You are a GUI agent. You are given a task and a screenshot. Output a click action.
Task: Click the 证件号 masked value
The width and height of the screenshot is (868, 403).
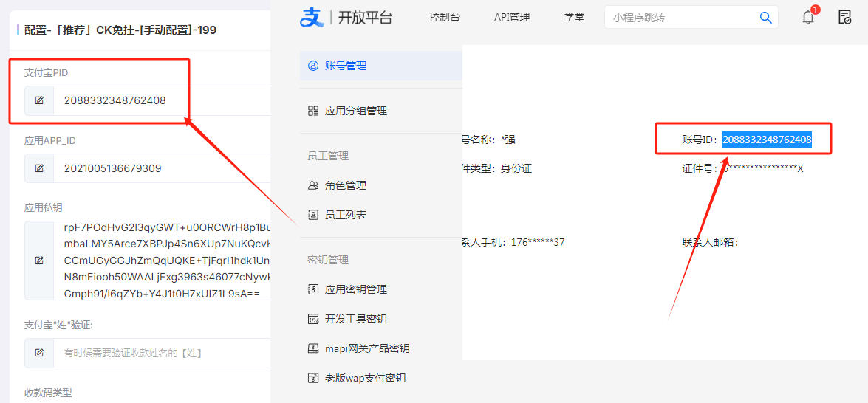coord(763,168)
